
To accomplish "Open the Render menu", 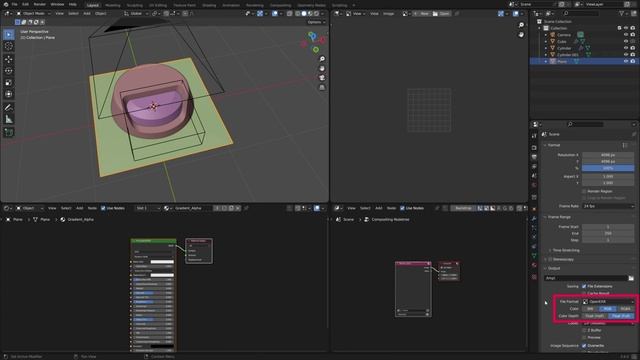I will coord(40,4).
